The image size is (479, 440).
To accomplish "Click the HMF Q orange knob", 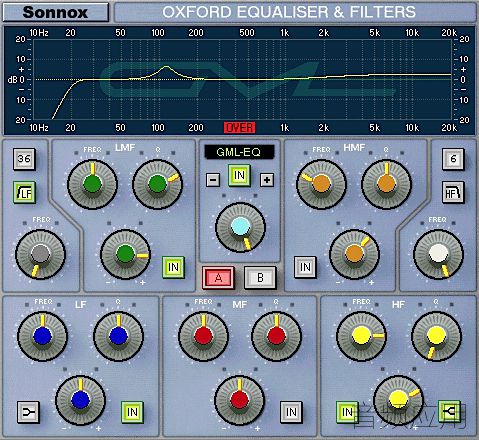I will coord(386,184).
